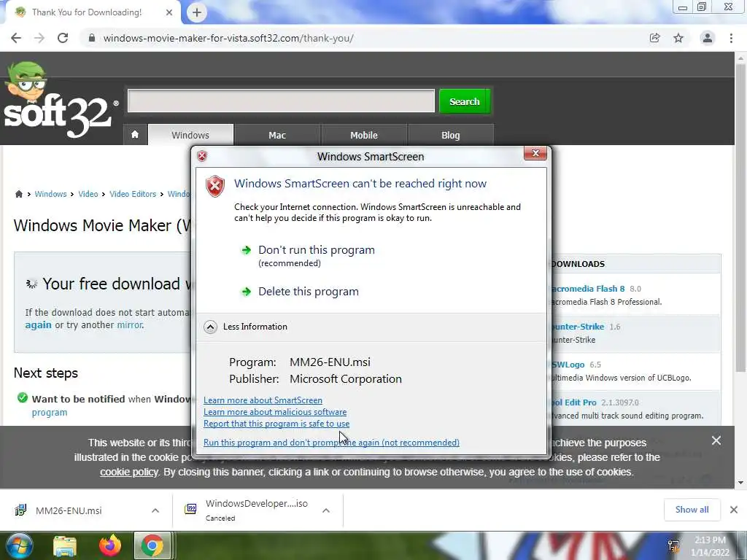Bookmark this page with the star icon
Screen dimensions: 747x560
678,38
